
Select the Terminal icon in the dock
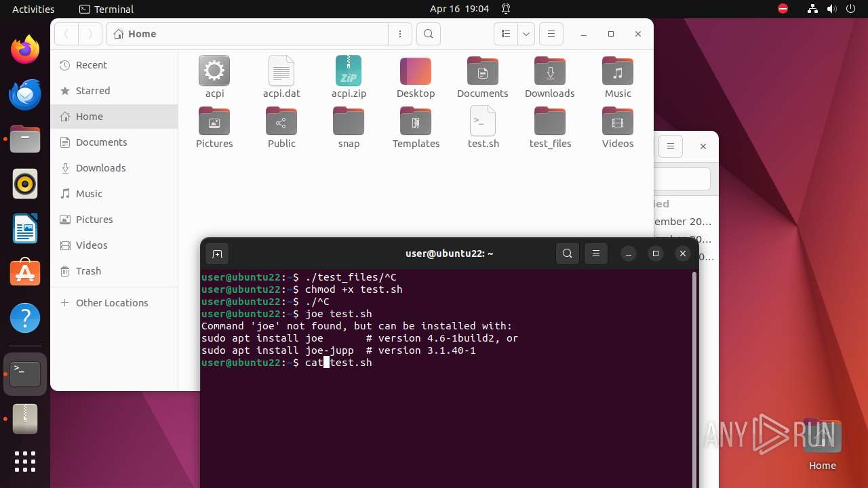coord(25,374)
